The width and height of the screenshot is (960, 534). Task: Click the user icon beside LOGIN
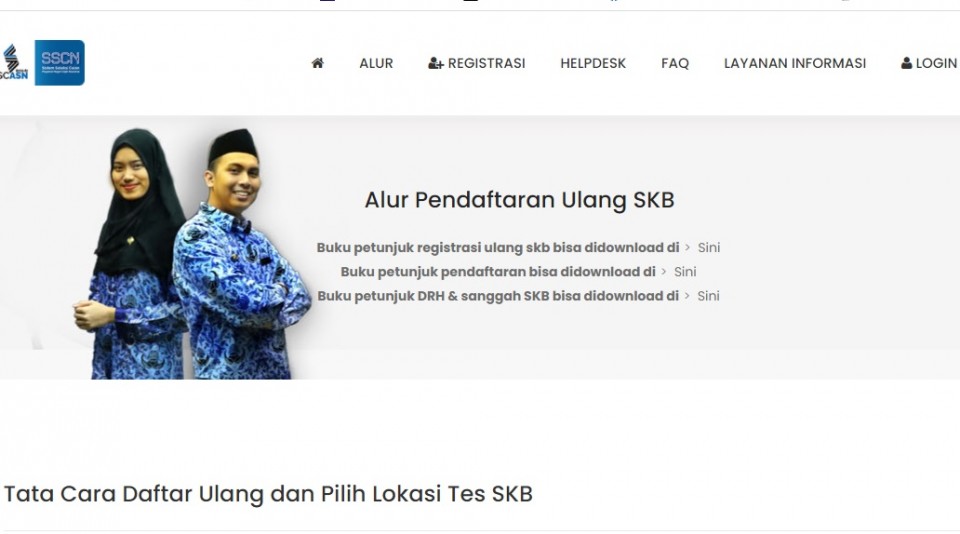pos(906,63)
